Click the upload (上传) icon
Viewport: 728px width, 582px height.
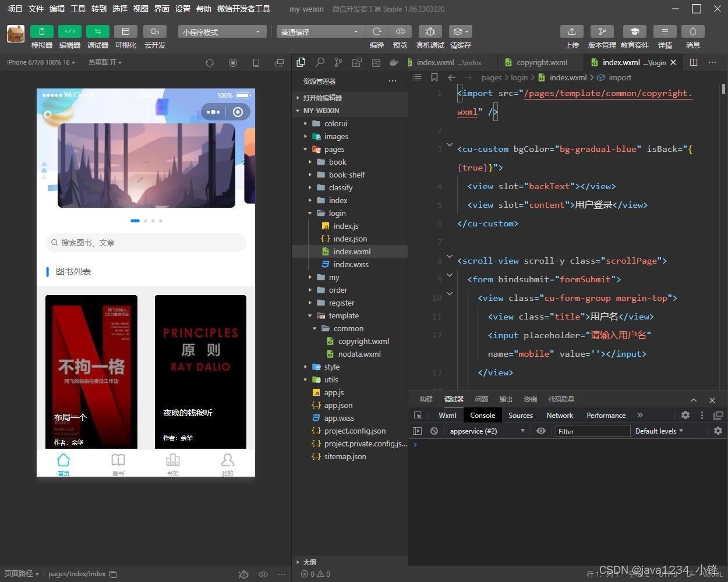coord(572,31)
